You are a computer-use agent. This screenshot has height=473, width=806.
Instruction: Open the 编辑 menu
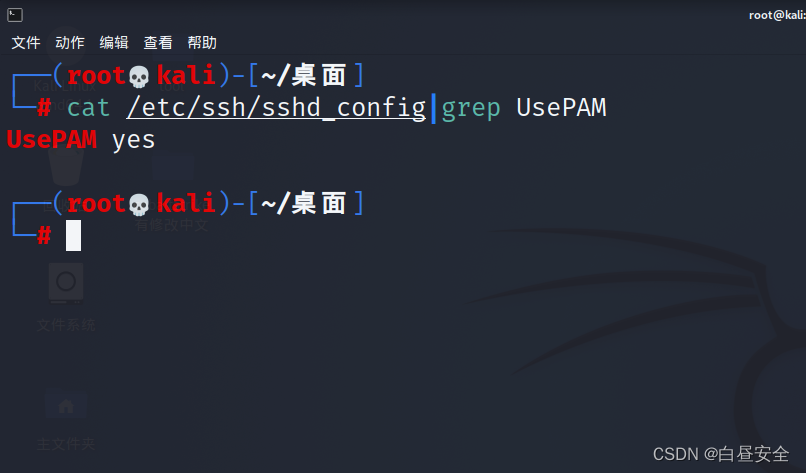coord(114,43)
